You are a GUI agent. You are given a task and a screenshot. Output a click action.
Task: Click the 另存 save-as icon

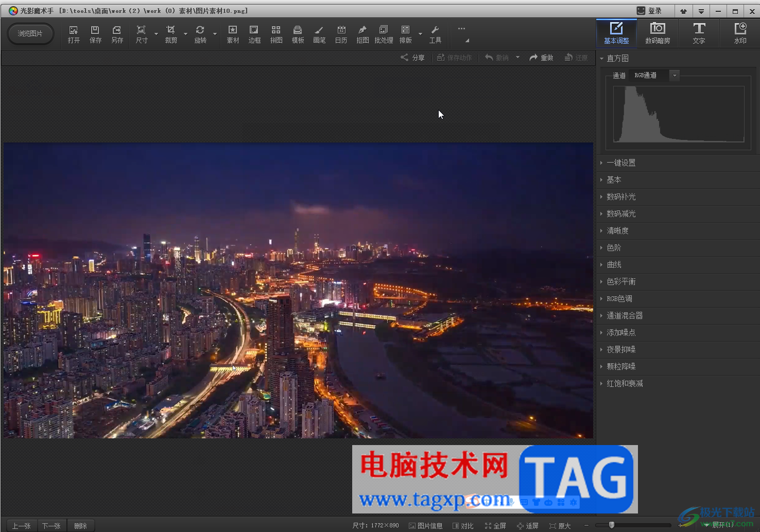pos(117,34)
